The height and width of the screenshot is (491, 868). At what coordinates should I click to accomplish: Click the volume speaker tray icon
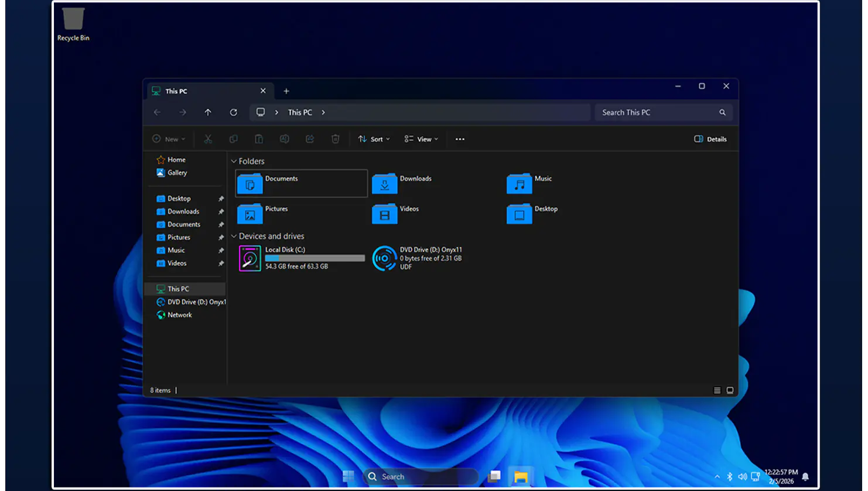(743, 477)
